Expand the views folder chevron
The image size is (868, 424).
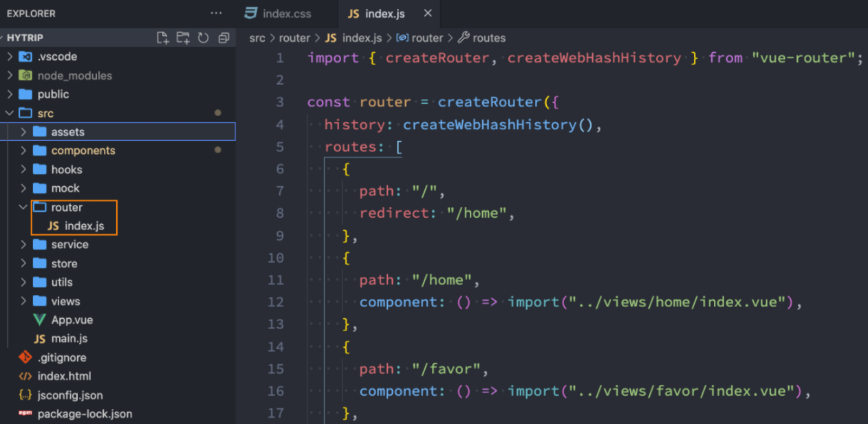pos(23,301)
